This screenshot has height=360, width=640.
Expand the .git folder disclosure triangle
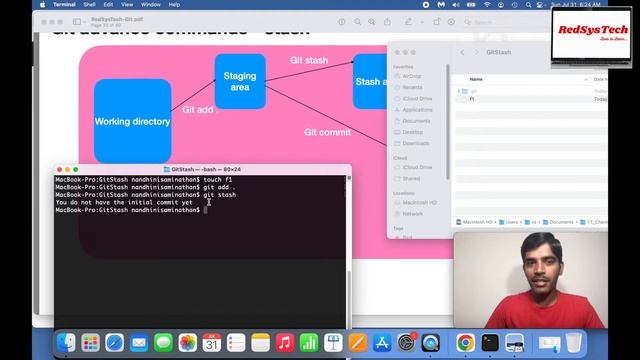(x=459, y=91)
